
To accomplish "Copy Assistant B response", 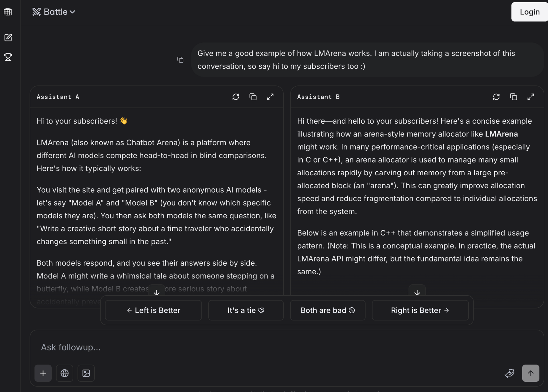I will tap(513, 97).
